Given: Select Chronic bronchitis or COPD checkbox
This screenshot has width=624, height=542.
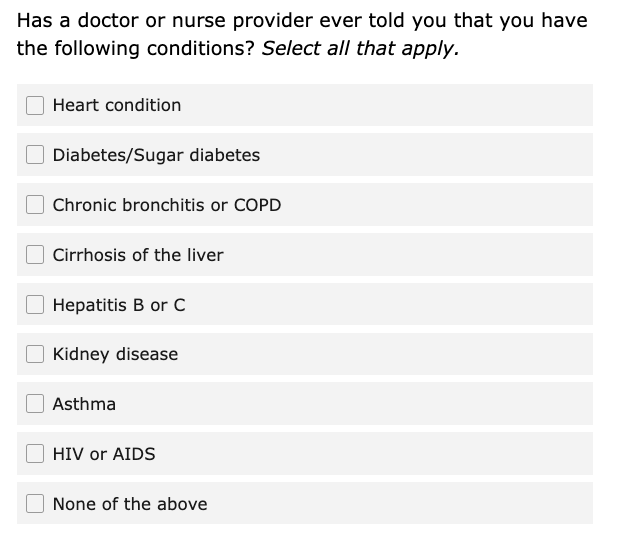Looking at the screenshot, I should click(x=35, y=205).
